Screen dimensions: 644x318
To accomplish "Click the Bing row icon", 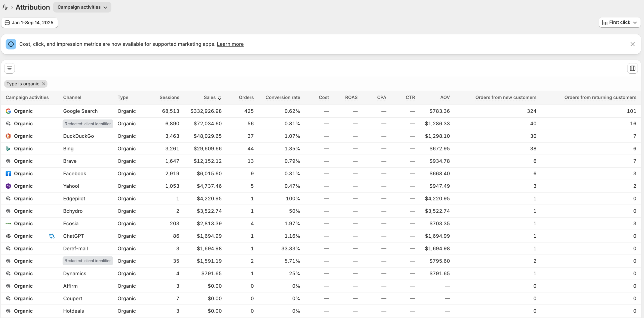I will tap(8, 149).
